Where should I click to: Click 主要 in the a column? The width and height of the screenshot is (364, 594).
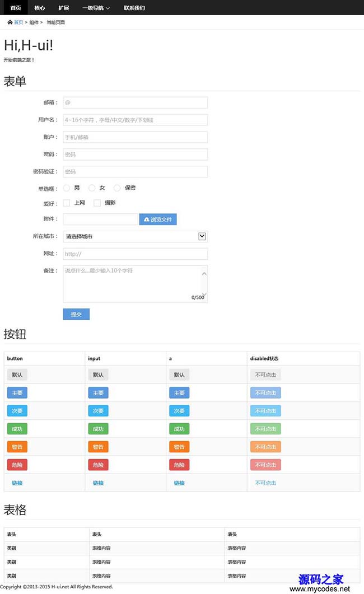[179, 393]
